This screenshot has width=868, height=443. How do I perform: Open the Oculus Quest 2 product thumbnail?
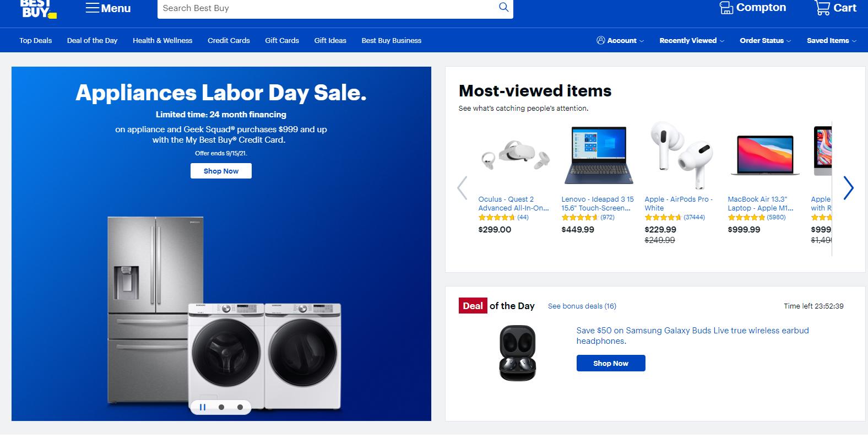pyautogui.click(x=514, y=155)
